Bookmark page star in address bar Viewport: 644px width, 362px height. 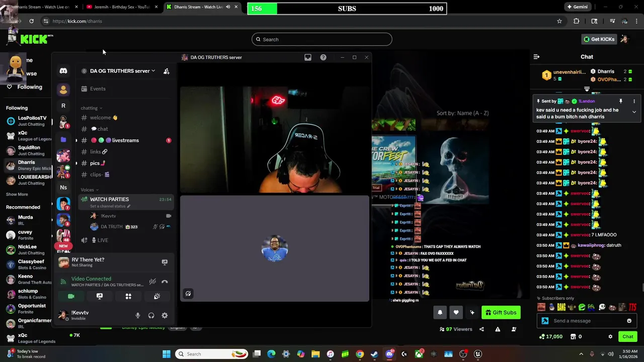click(559, 21)
